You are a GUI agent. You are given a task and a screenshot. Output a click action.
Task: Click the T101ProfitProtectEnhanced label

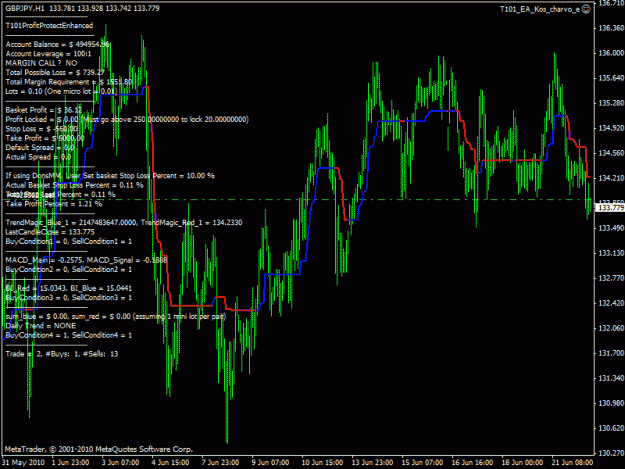[x=49, y=26]
